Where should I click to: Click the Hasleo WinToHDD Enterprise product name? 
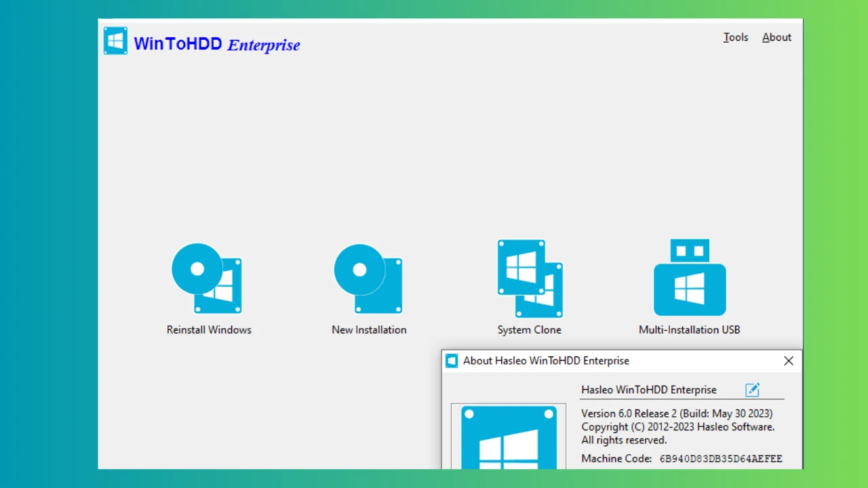pos(649,390)
